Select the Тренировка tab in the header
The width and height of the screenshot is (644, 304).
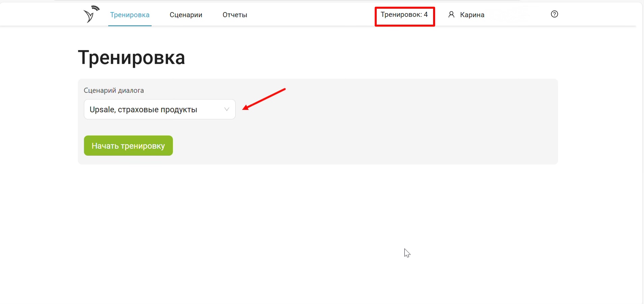(x=130, y=15)
